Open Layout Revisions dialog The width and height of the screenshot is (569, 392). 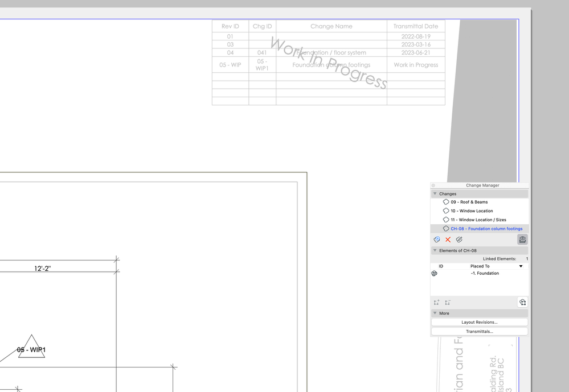[479, 321]
